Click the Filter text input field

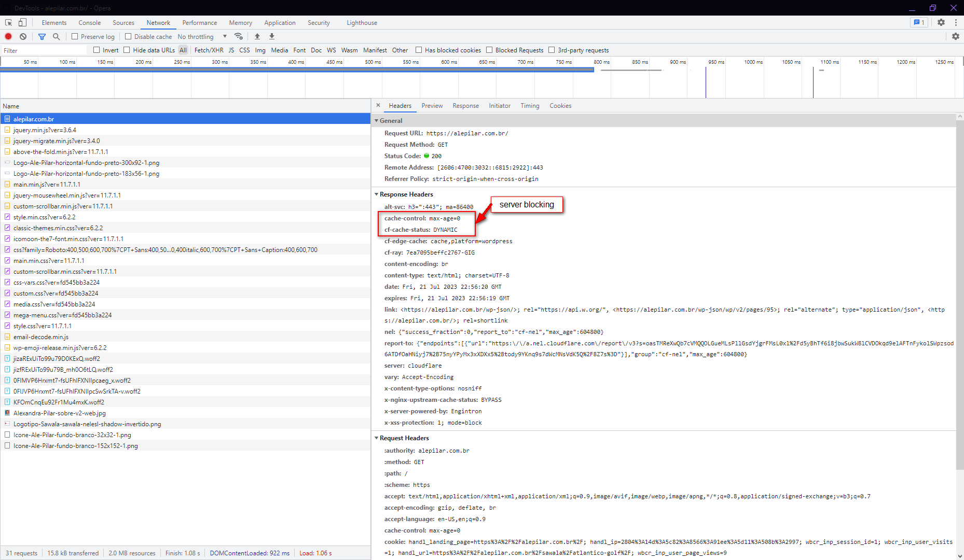pyautogui.click(x=44, y=50)
